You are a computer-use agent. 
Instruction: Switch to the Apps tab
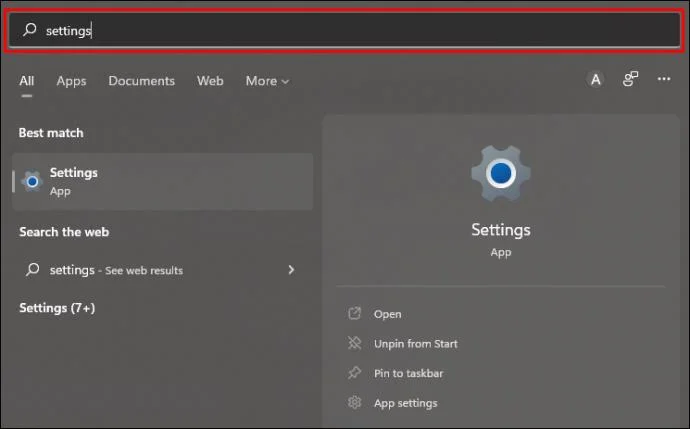point(71,81)
